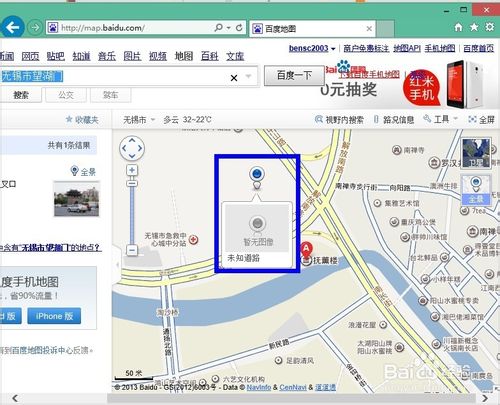
Task: Click the address bar search magnifier icon
Action: (x=218, y=28)
